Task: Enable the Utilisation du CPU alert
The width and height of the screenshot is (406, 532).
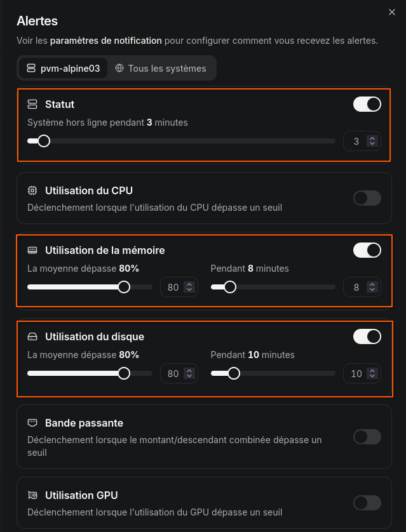Action: pos(367,198)
